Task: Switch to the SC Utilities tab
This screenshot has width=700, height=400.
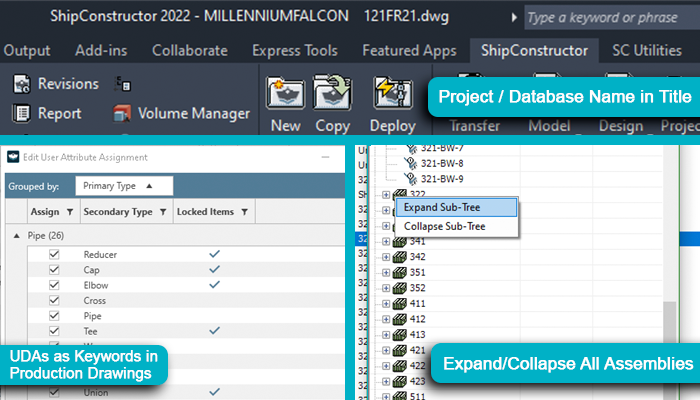Action: 647,50
